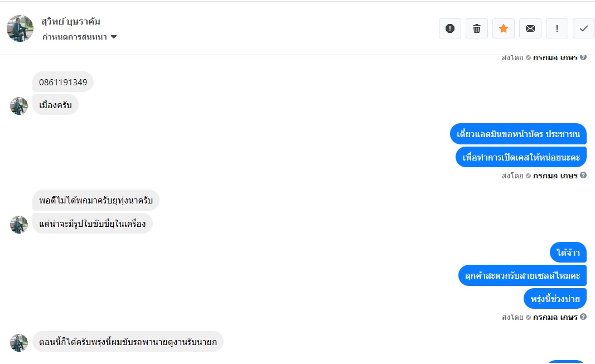Click the help icon below the พรุ่งนี้ช่วงบ่าย message
Screen dimensions: 595x364
(583, 317)
